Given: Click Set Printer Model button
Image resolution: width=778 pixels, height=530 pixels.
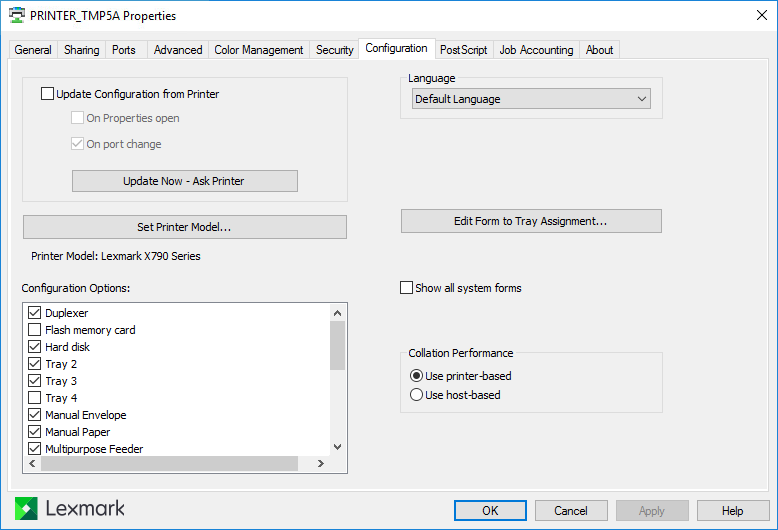Looking at the screenshot, I should pos(184,227).
